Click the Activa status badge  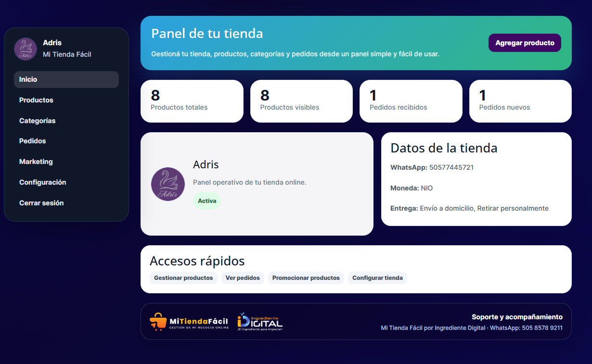click(207, 201)
